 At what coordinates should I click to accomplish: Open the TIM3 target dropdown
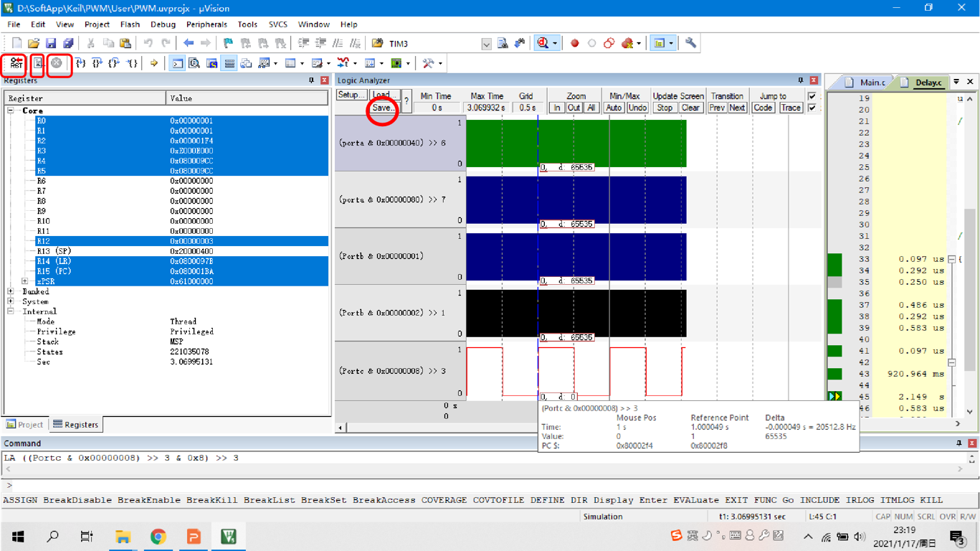coord(486,43)
